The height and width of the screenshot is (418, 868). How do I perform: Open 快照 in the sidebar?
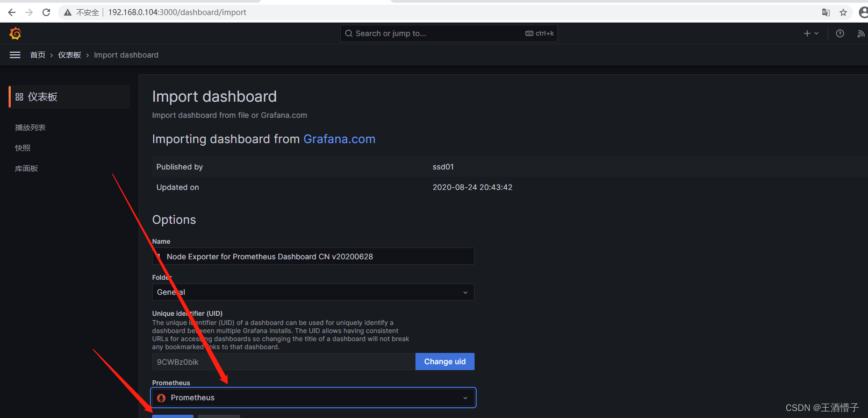click(x=23, y=148)
